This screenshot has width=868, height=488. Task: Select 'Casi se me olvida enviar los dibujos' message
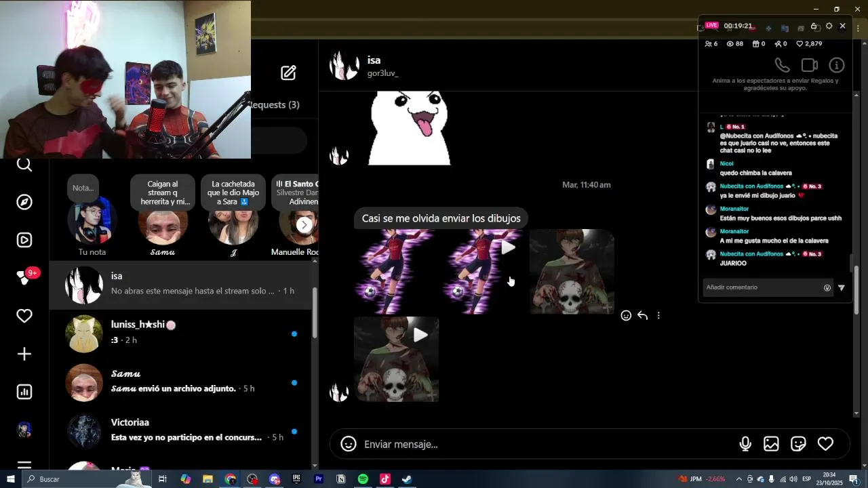441,218
